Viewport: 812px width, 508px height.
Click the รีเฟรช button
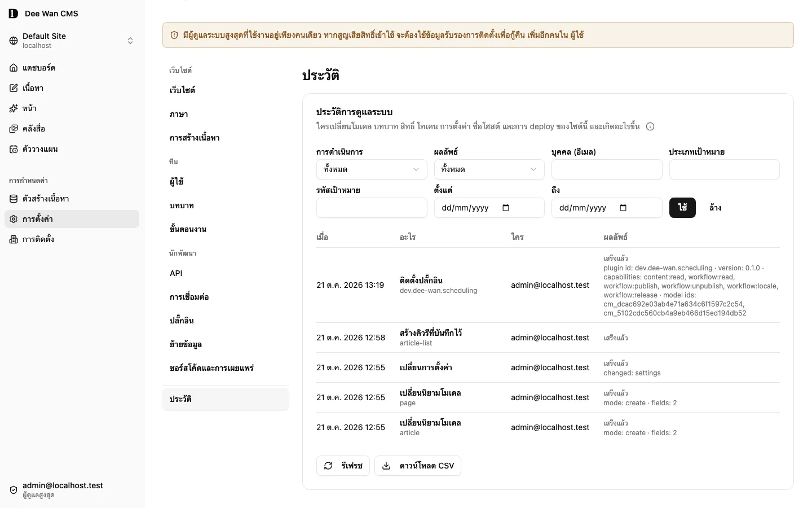point(343,466)
